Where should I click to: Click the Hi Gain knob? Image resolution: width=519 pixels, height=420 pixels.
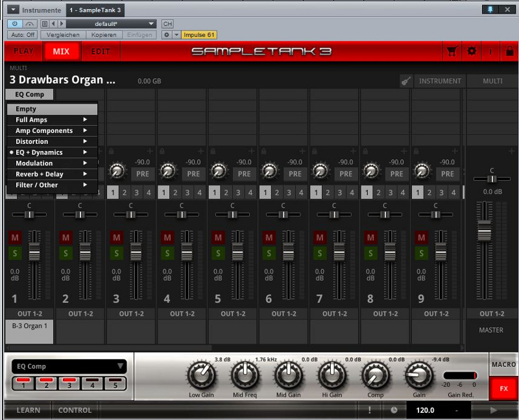tap(332, 376)
